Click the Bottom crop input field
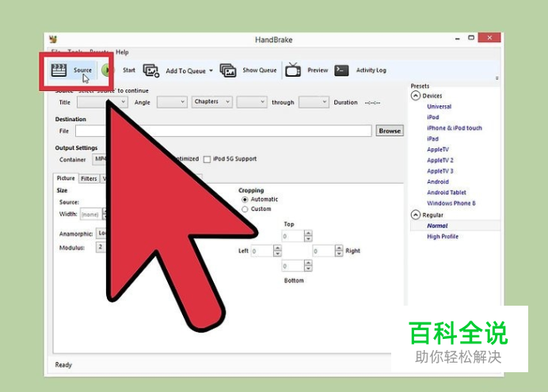Image resolution: width=548 pixels, height=392 pixels. tap(293, 266)
